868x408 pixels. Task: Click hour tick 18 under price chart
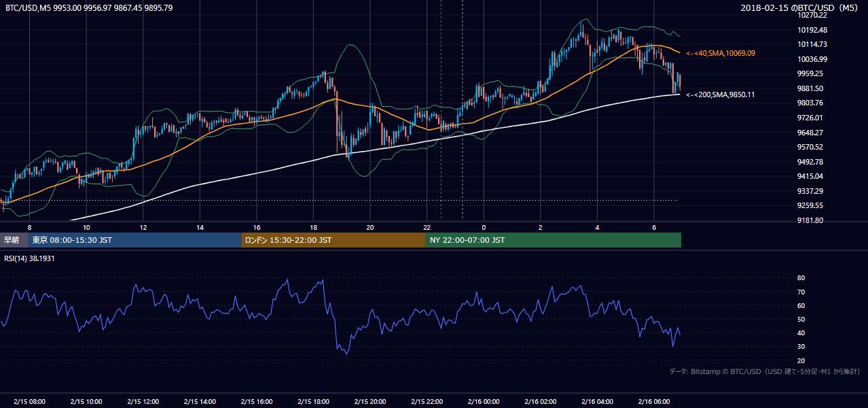[313, 227]
